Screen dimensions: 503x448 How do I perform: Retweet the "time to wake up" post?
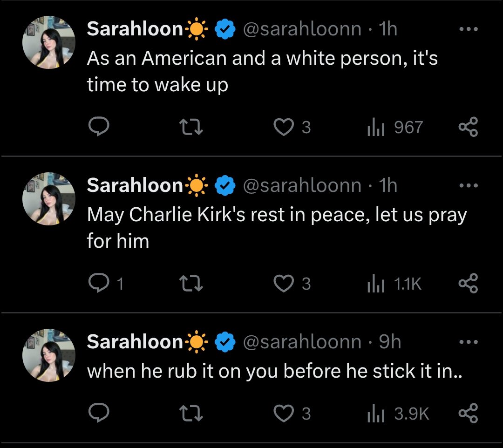(191, 127)
